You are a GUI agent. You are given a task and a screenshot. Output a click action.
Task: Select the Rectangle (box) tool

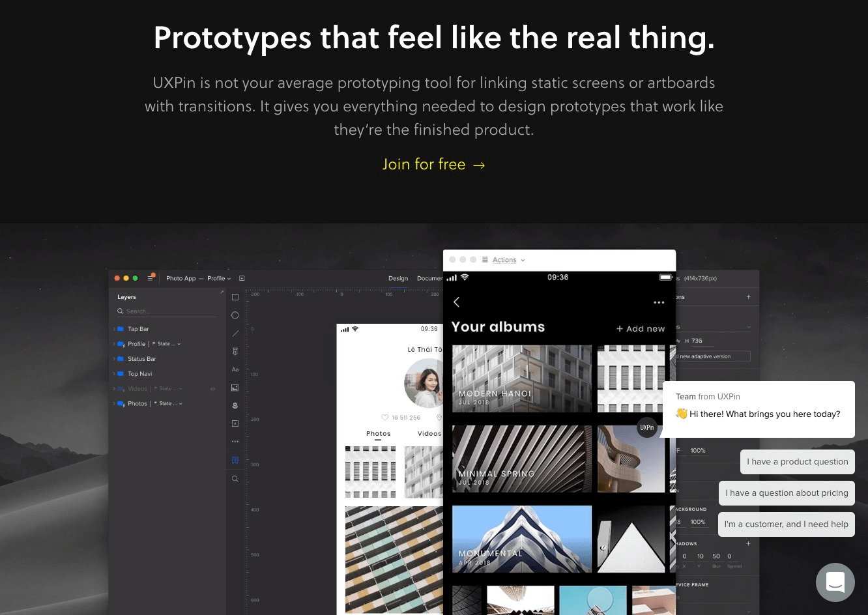[x=235, y=297]
